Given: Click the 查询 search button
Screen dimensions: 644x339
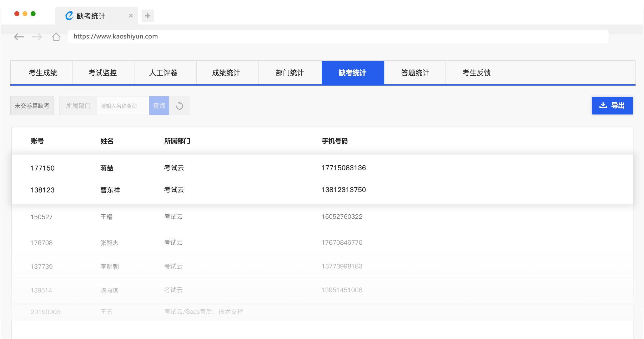Looking at the screenshot, I should (x=159, y=106).
